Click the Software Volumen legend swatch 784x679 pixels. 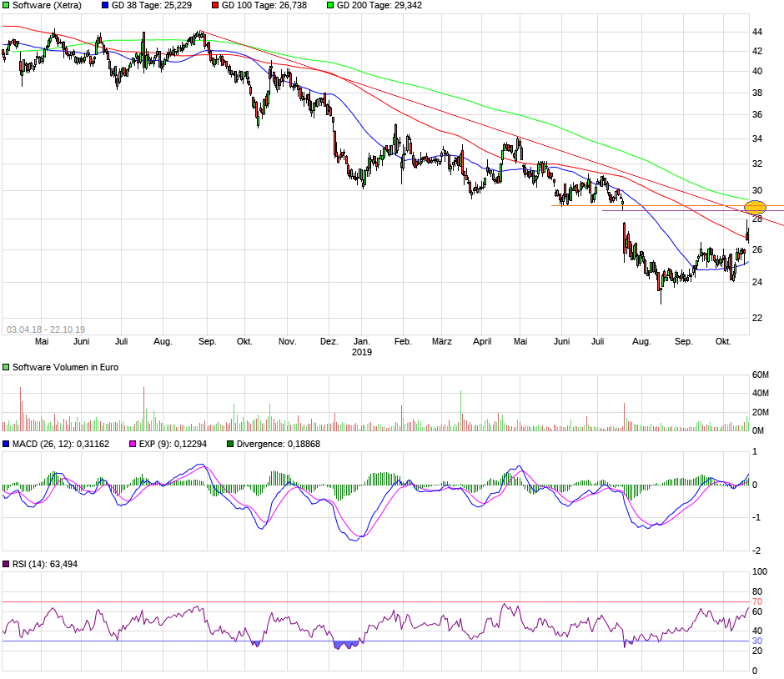(6, 367)
